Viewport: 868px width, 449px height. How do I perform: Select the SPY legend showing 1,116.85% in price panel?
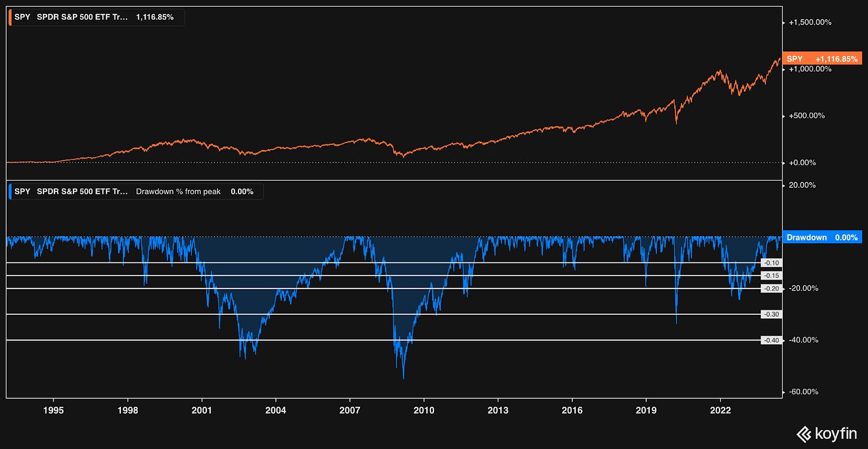97,17
